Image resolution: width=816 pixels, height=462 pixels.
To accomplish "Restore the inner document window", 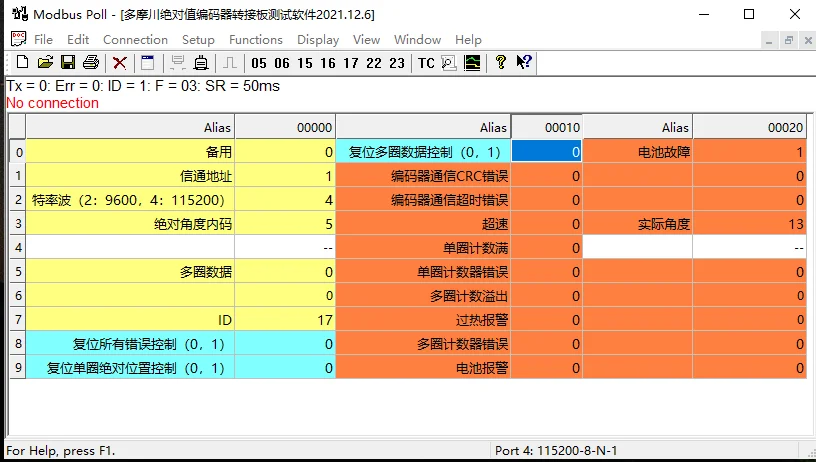I will (x=789, y=40).
